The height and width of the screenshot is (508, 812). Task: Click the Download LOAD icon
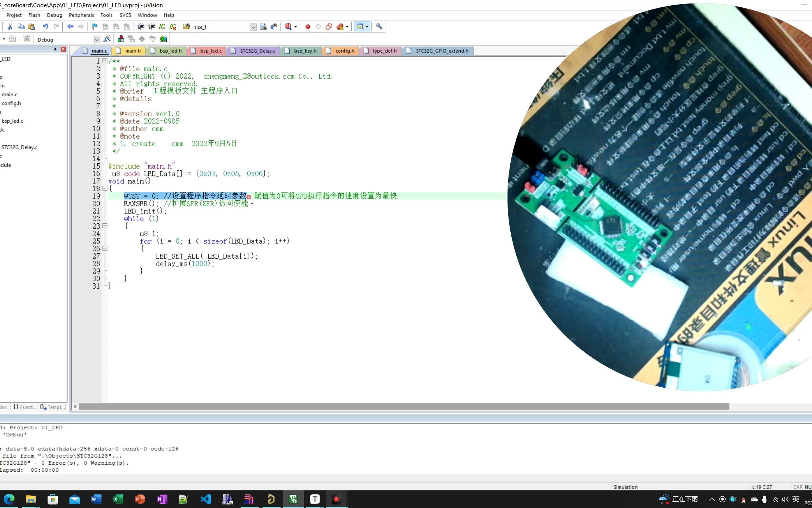click(27, 39)
